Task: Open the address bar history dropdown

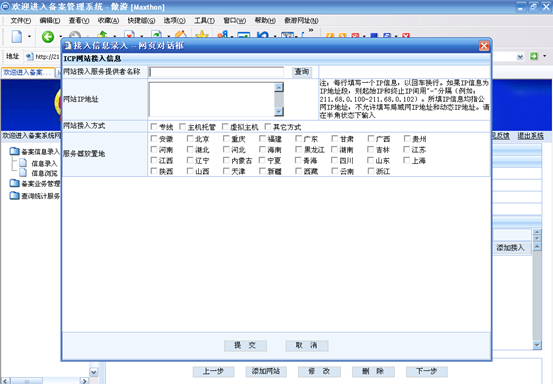Action: pyautogui.click(x=520, y=56)
